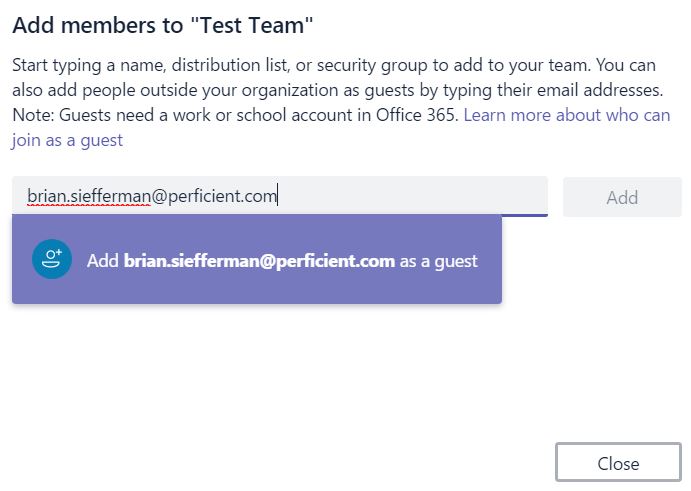Viewport: 691px width, 491px height.
Task: Click the blank dialog area below suggestions
Action: tap(282, 375)
